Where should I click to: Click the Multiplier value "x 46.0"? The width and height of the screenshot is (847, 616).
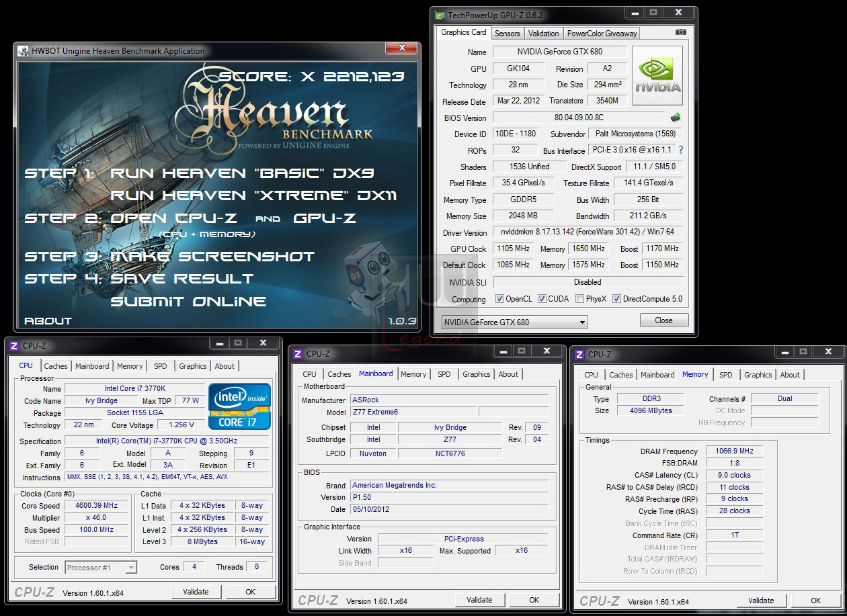click(97, 517)
